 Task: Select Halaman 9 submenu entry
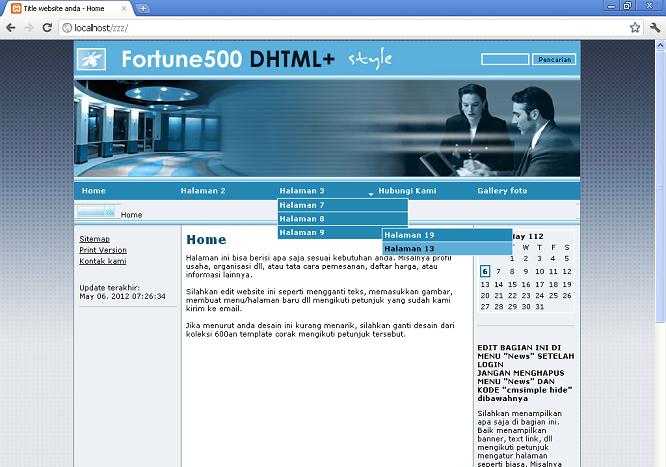[330, 232]
